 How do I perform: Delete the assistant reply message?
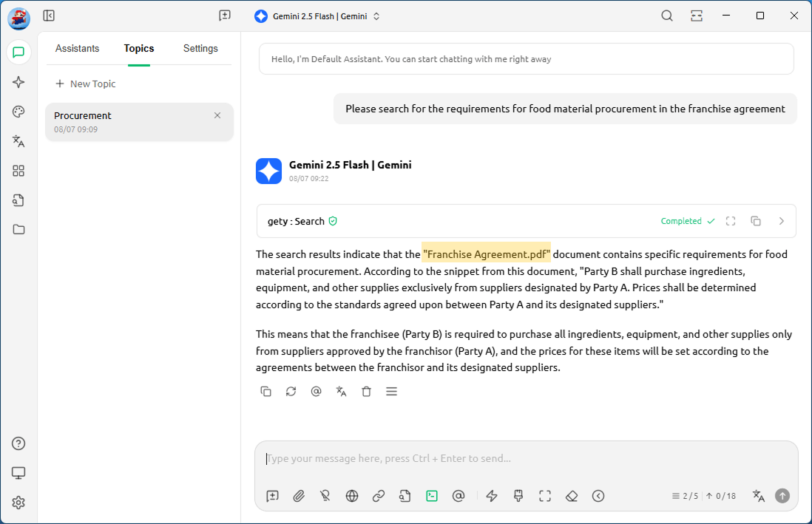pos(367,392)
